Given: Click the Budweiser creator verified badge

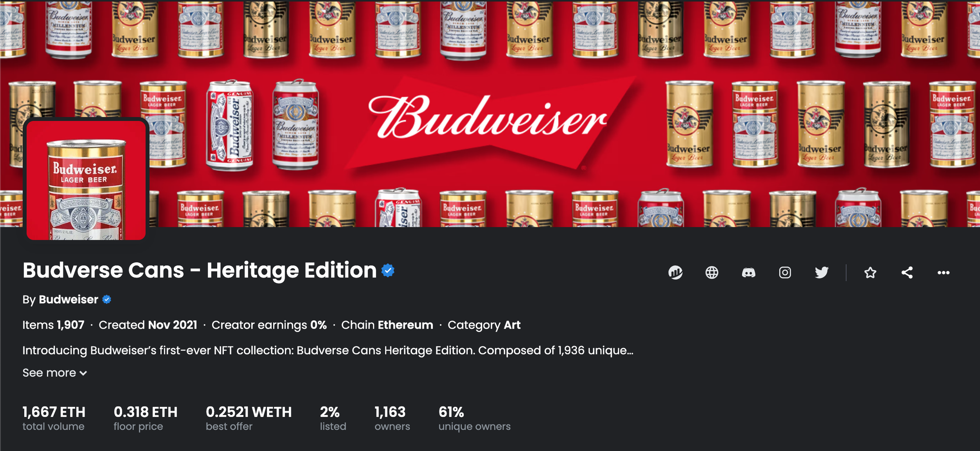Looking at the screenshot, I should [x=107, y=300].
